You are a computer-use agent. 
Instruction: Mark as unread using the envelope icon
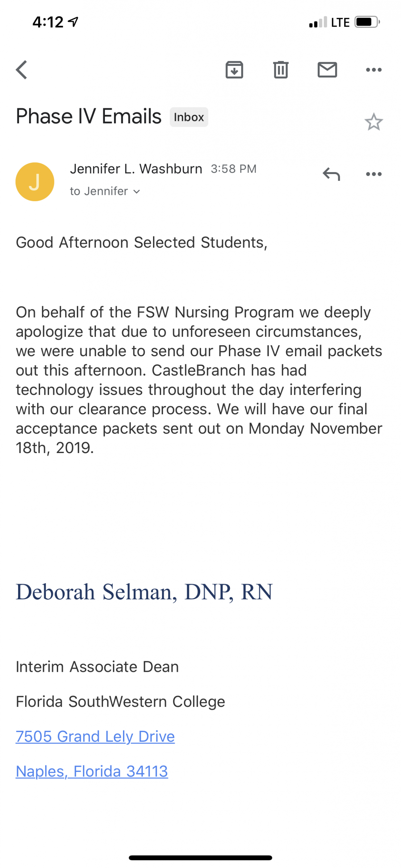click(x=327, y=70)
